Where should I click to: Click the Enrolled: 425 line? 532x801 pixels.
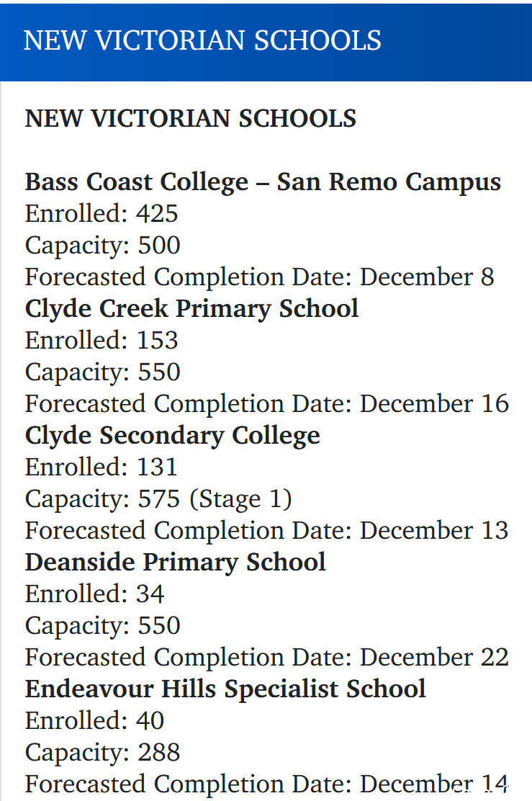pos(102,213)
